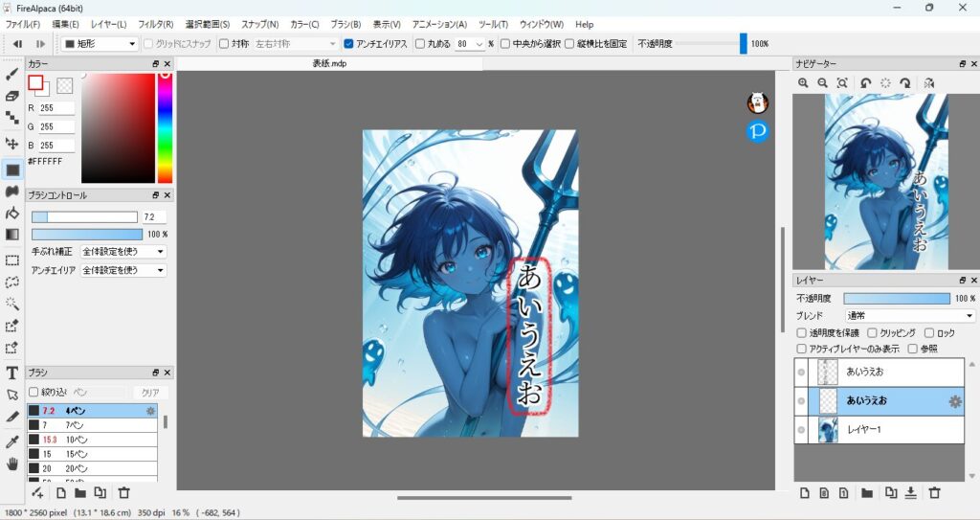Select the Text tool
The width and height of the screenshot is (980, 520).
[x=11, y=373]
